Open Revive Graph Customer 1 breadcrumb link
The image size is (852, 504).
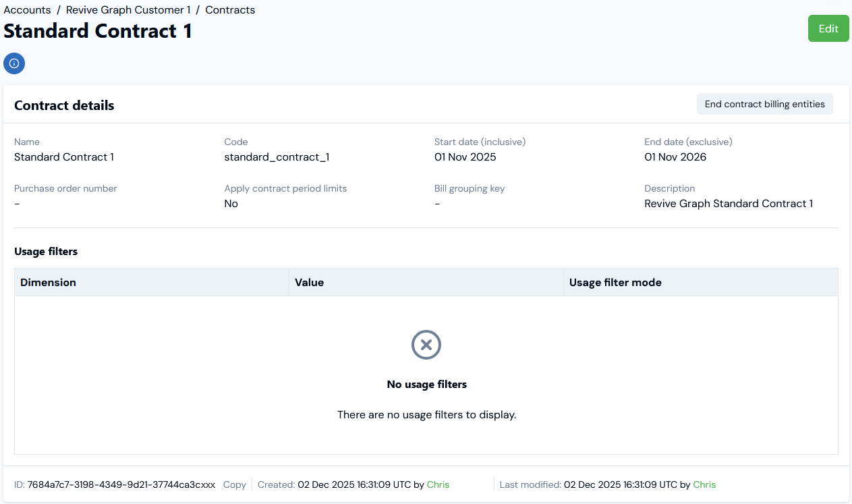(128, 10)
